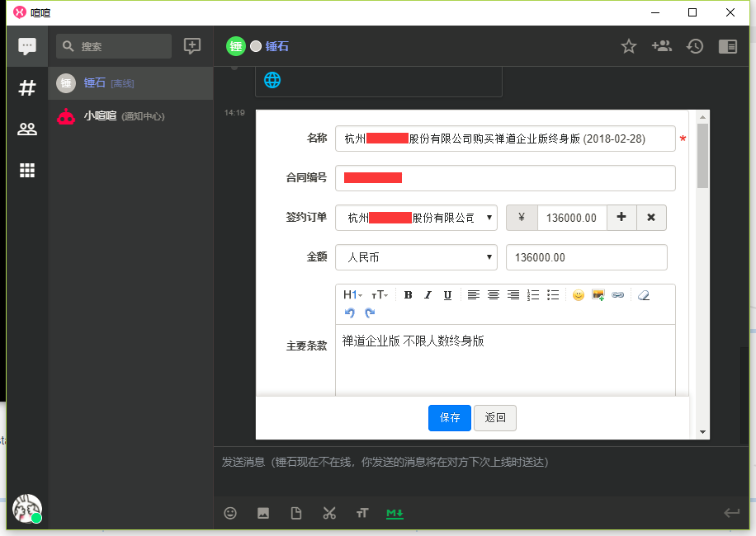Insert hyperlink in editor toolbar
756x536 pixels.
[x=617, y=294]
